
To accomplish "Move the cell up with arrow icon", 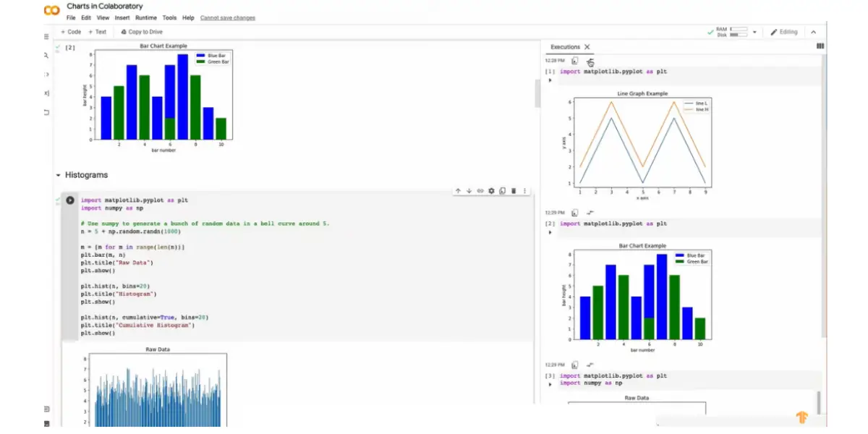I will coord(458,191).
